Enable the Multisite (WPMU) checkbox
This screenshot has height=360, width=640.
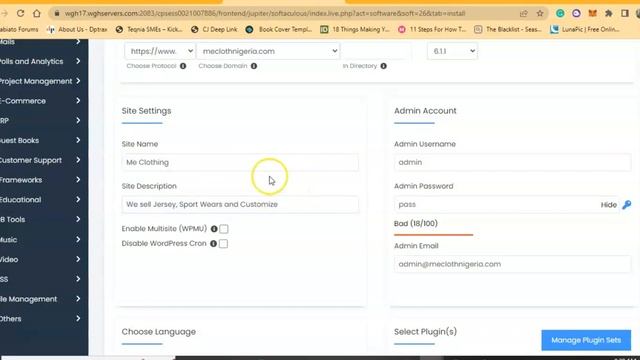[224, 229]
